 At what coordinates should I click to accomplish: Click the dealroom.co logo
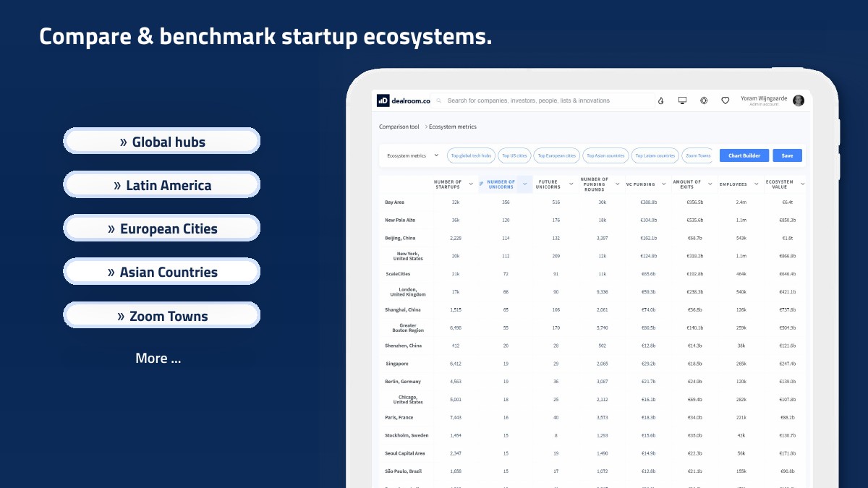click(403, 100)
